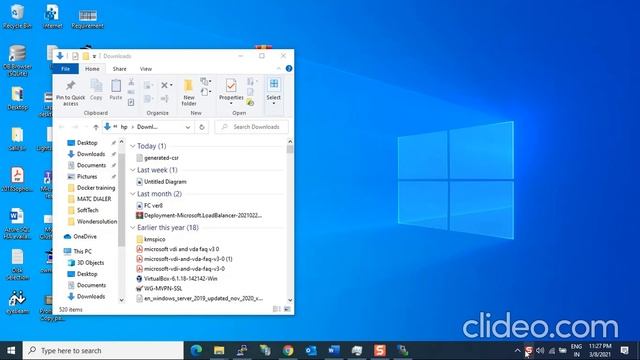Collapse the Earlier this year (18) group
The height and width of the screenshot is (360, 640).
click(x=133, y=227)
